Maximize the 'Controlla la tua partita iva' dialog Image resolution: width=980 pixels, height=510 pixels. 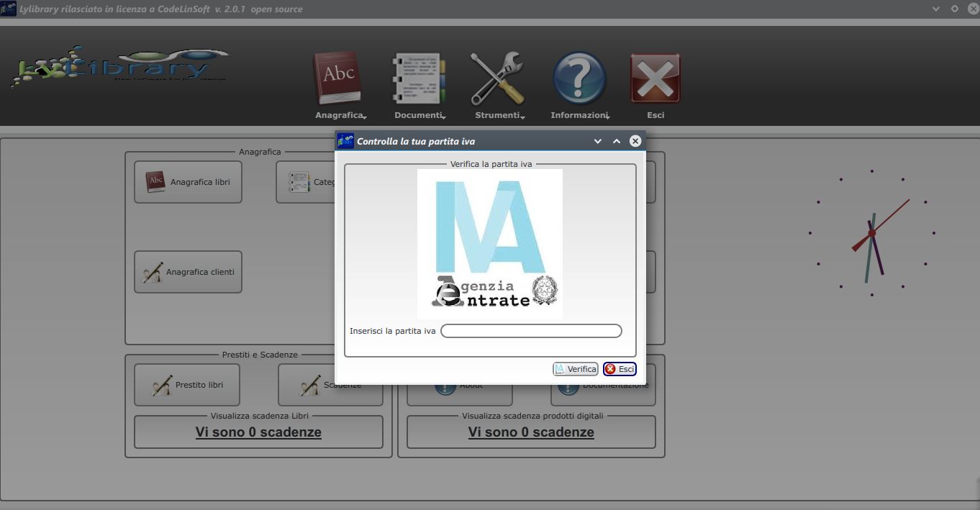617,142
